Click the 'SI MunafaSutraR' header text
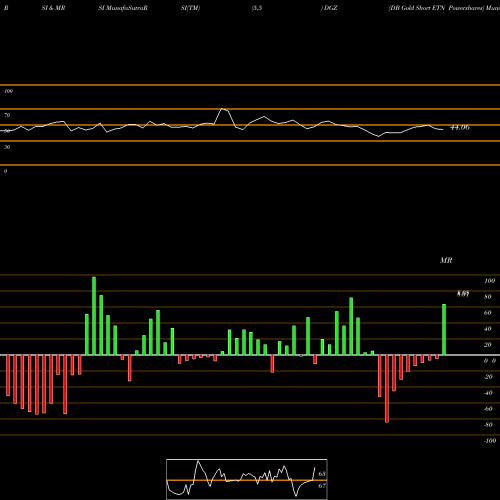Image resolution: width=500 pixels, height=500 pixels. click(x=123, y=8)
